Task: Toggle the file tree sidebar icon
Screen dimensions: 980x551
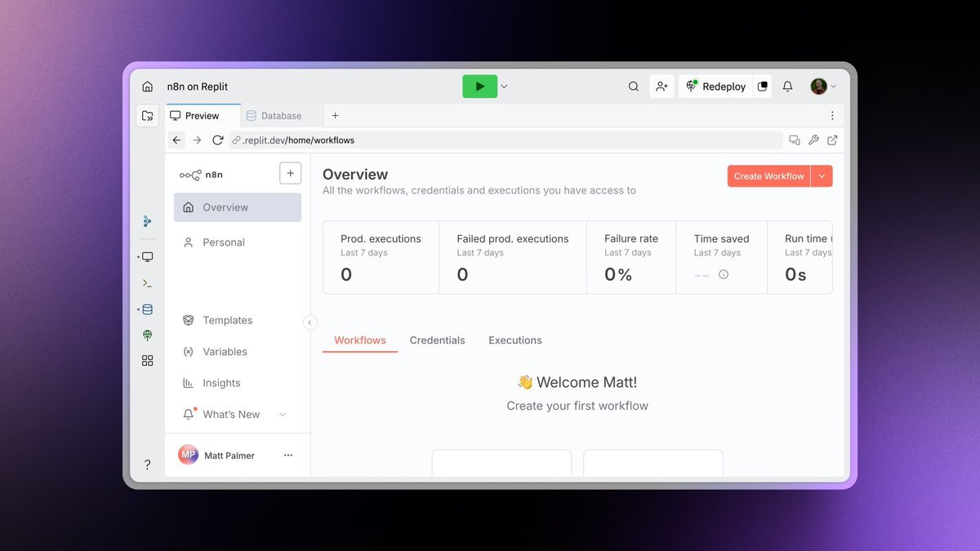Action: pos(147,116)
